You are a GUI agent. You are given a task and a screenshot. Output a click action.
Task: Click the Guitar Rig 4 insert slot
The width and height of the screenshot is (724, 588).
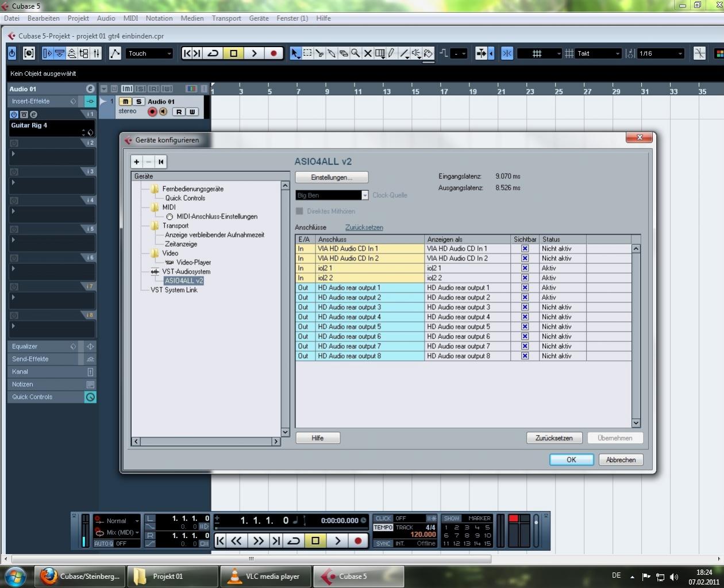coord(52,128)
